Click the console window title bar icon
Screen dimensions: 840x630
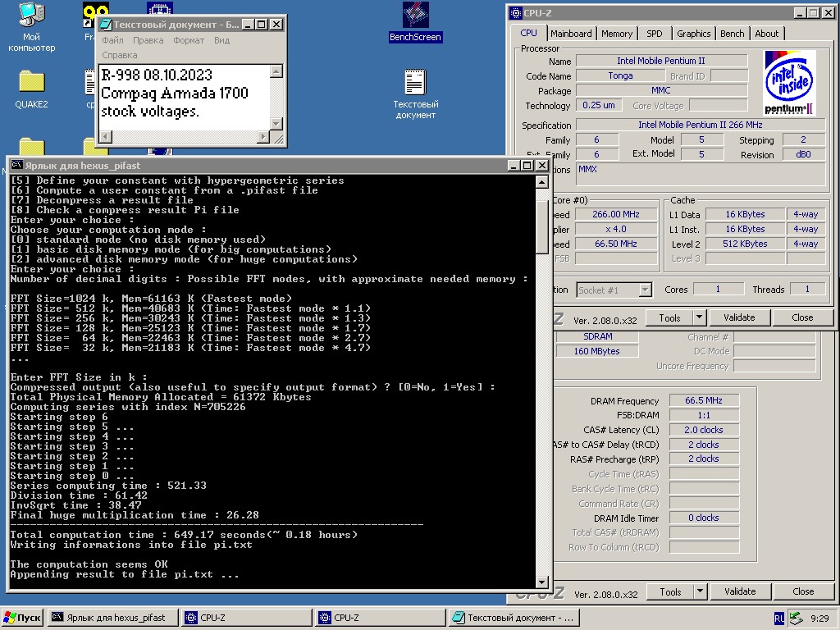[x=17, y=166]
